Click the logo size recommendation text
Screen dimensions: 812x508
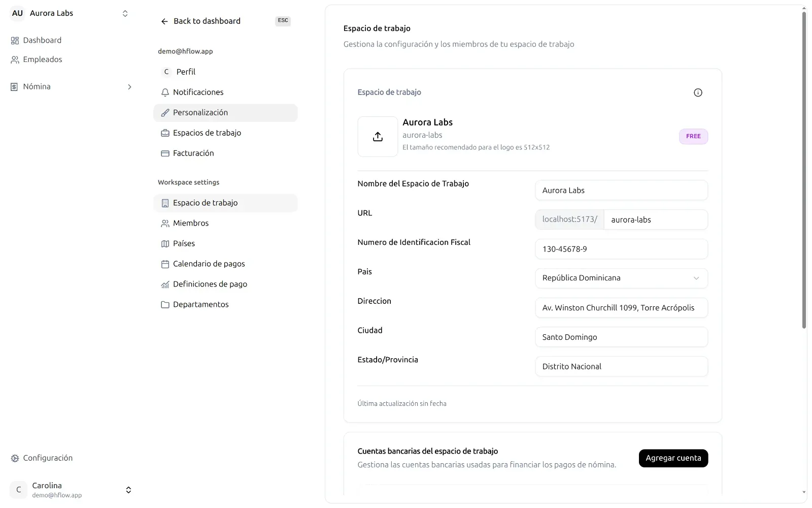click(476, 147)
